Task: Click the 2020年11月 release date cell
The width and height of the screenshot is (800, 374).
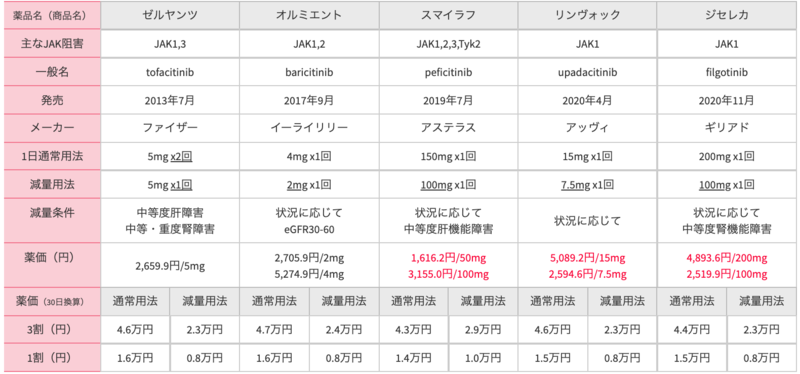Action: click(x=728, y=101)
